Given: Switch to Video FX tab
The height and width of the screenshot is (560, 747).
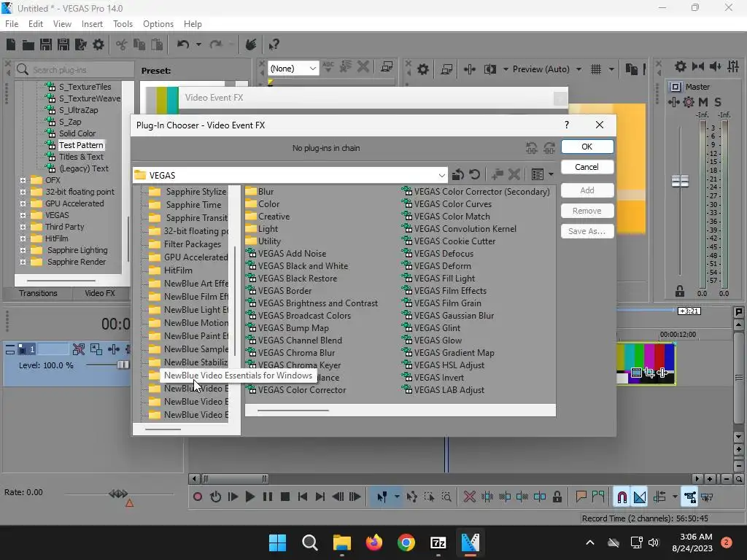Looking at the screenshot, I should pyautogui.click(x=100, y=293).
